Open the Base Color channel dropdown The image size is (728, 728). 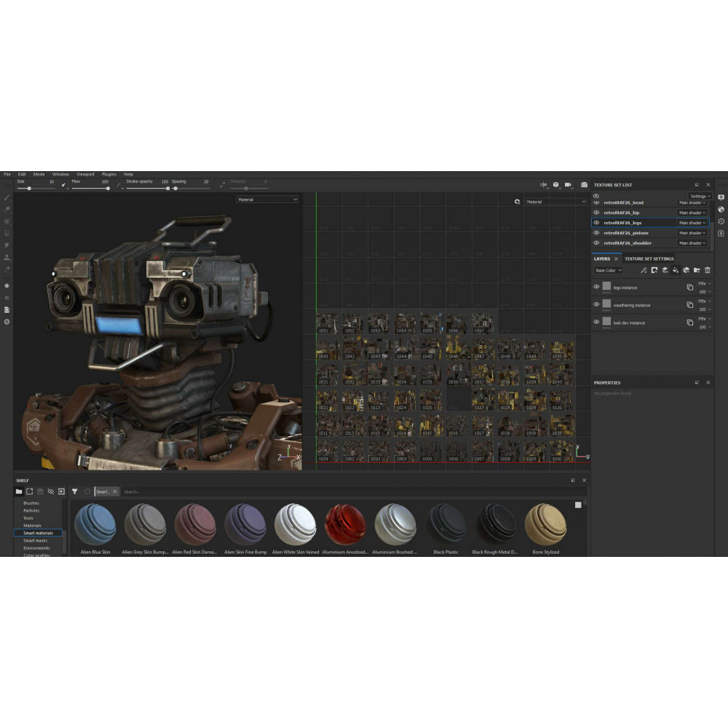[x=608, y=270]
